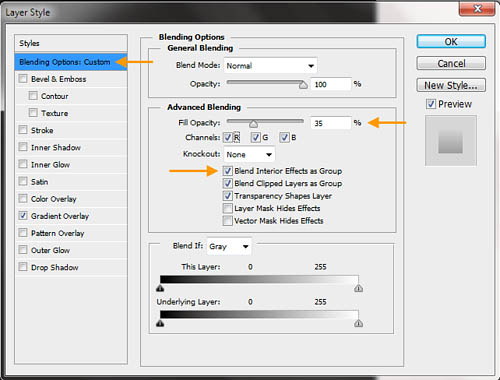Click the New Style... button

tap(451, 85)
